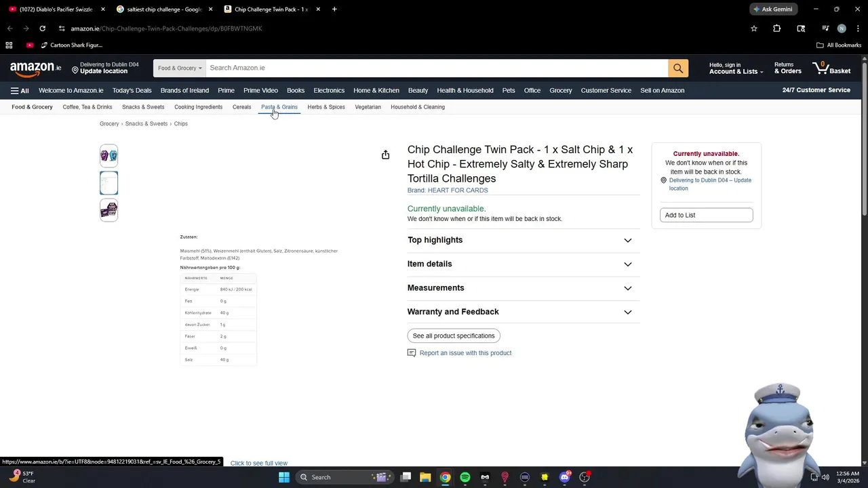Click the Snacks & Sweets breadcrumb
Image resolution: width=868 pixels, height=488 pixels.
coord(146,124)
